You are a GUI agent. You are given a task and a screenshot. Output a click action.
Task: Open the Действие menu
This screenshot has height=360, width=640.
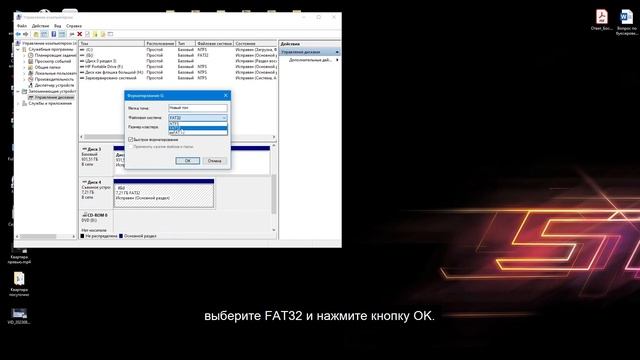pyautogui.click(x=40, y=26)
